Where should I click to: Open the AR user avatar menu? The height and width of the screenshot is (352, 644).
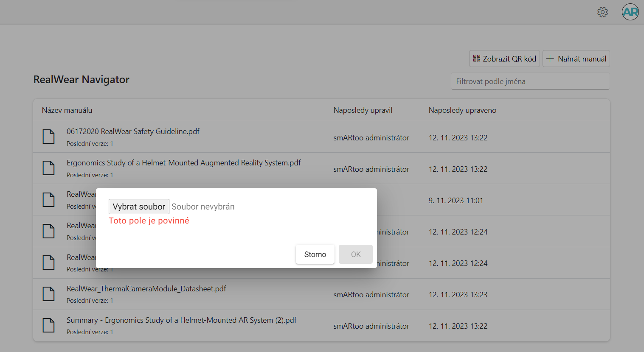(630, 12)
